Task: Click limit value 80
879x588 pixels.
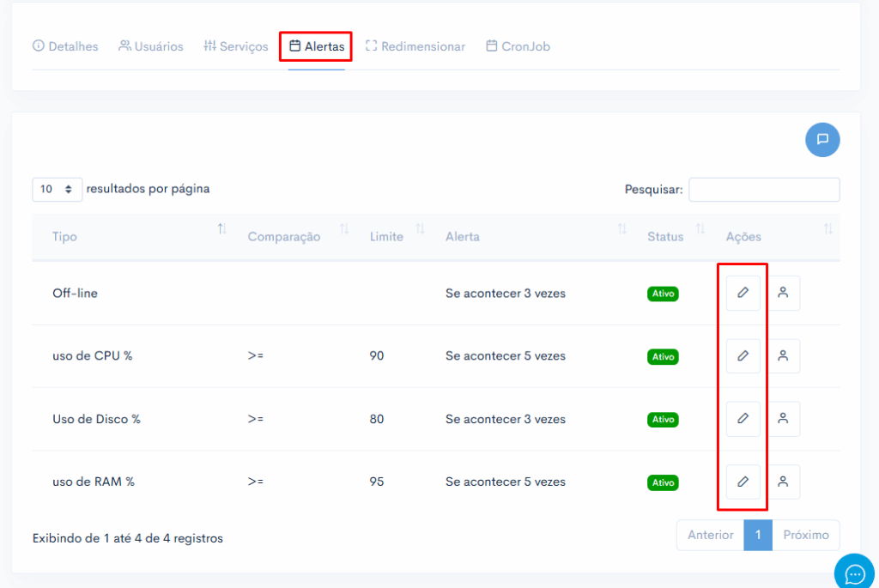Action: (377, 419)
